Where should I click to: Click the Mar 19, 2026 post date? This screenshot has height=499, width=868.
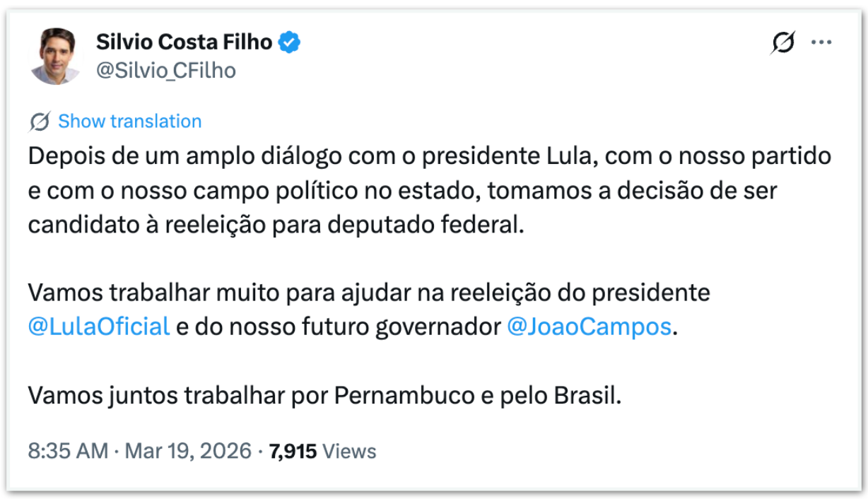point(188,451)
